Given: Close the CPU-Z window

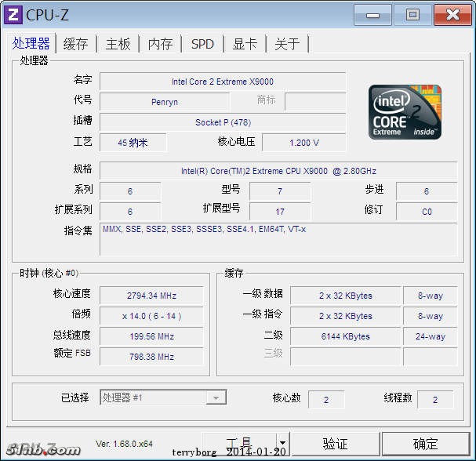Looking at the screenshot, I should coord(452,14).
